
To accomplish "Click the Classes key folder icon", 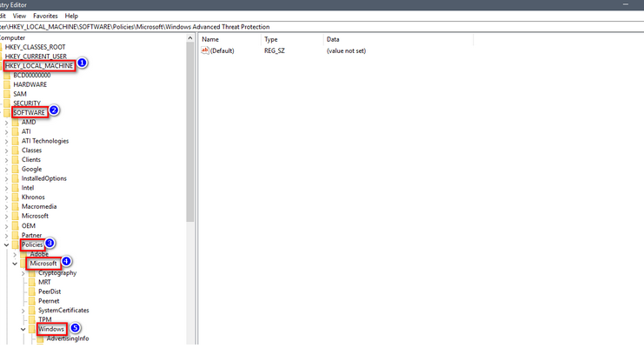I will coord(15,151).
